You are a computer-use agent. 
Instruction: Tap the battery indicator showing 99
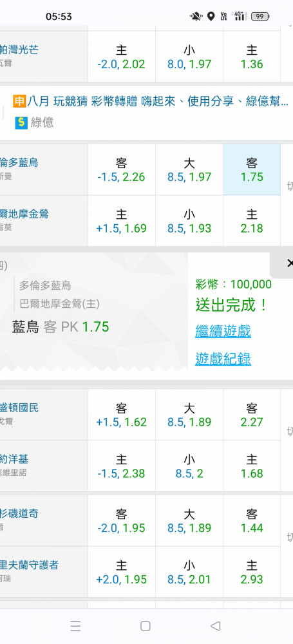pos(261,17)
